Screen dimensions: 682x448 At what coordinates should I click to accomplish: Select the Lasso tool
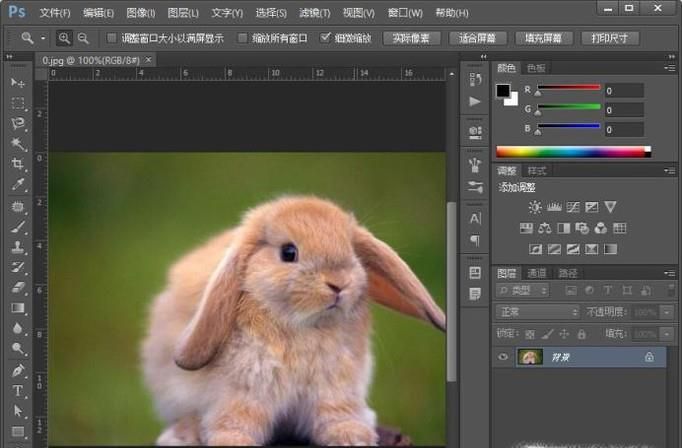point(18,123)
